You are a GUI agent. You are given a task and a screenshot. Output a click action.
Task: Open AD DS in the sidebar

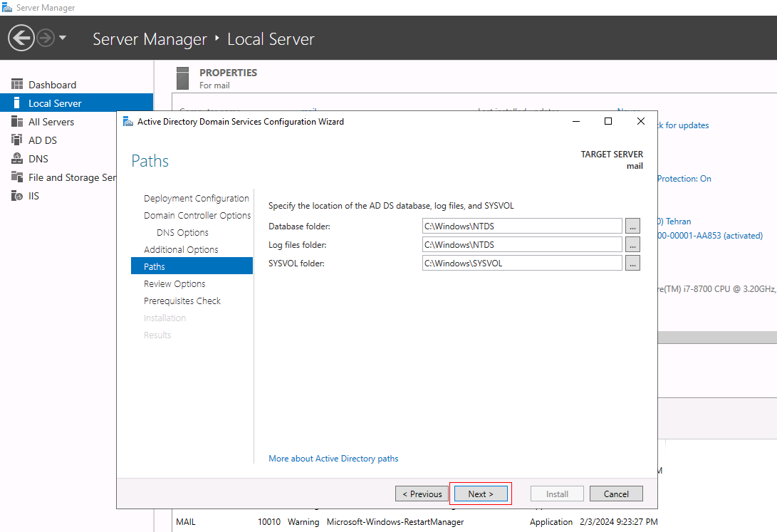coord(43,140)
